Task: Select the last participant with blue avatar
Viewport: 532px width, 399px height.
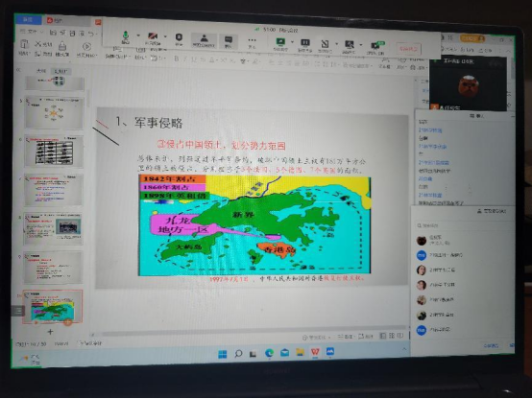Action: (x=462, y=330)
